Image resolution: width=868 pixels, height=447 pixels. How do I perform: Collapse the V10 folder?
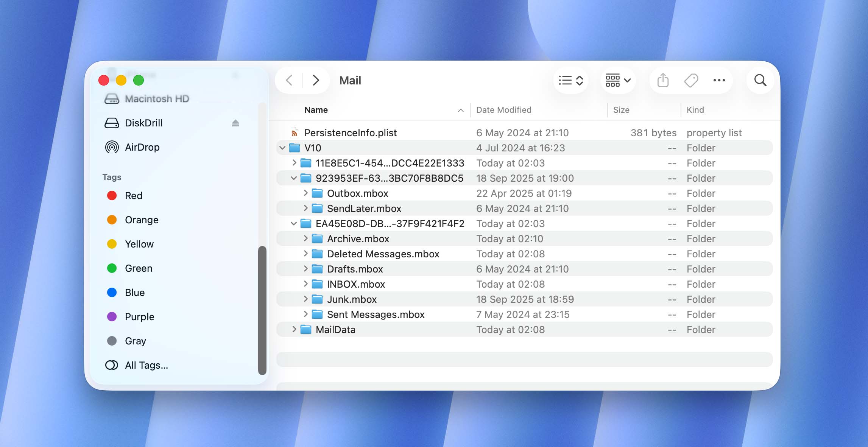[282, 148]
